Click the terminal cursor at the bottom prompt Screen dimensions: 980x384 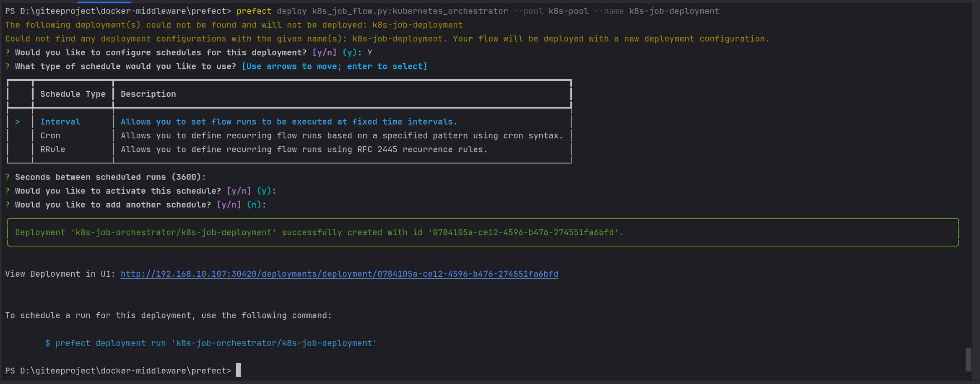coord(239,370)
